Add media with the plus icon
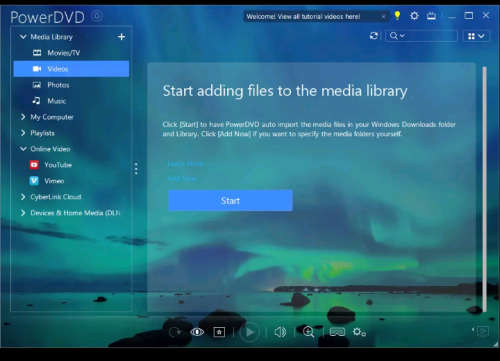This screenshot has width=500, height=361. (x=121, y=37)
